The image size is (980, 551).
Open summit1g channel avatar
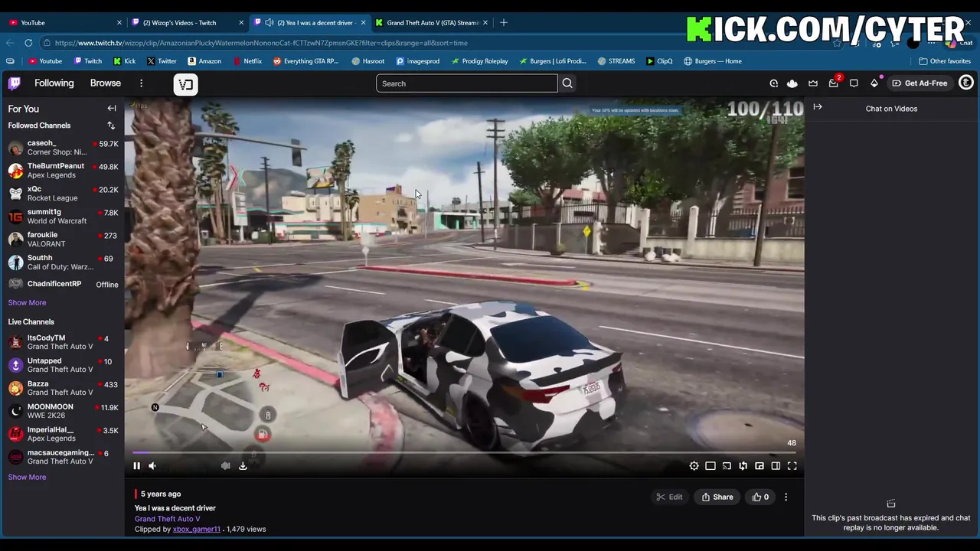pyautogui.click(x=15, y=217)
